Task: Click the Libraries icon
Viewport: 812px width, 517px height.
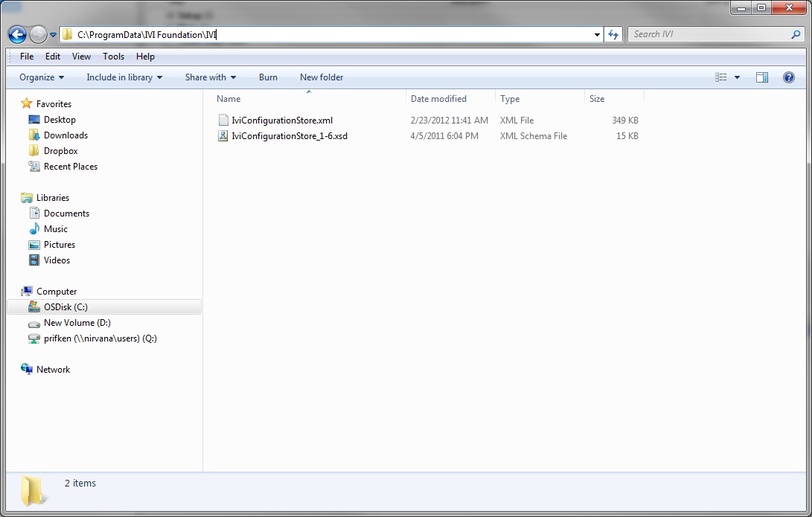Action: [26, 198]
